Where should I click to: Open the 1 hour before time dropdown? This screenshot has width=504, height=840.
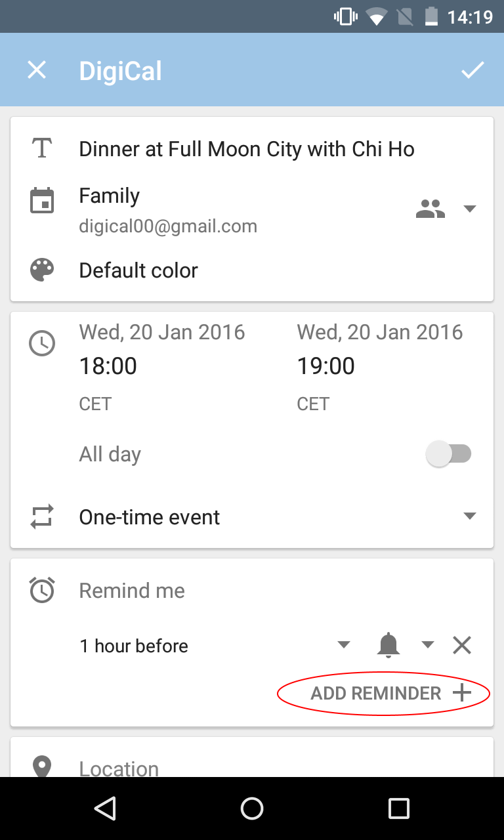point(343,645)
